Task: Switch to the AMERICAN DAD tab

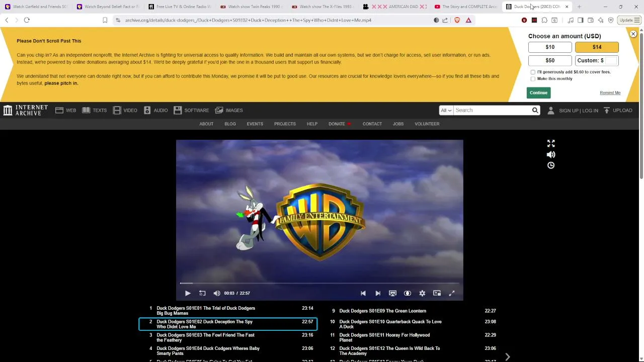Action: 394,7
